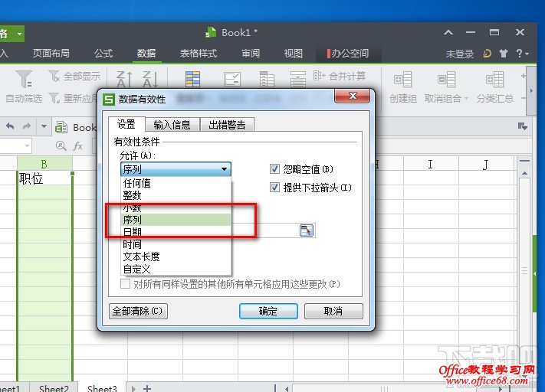
Task: Toggle the 忽略空值 checkbox
Action: [x=274, y=169]
